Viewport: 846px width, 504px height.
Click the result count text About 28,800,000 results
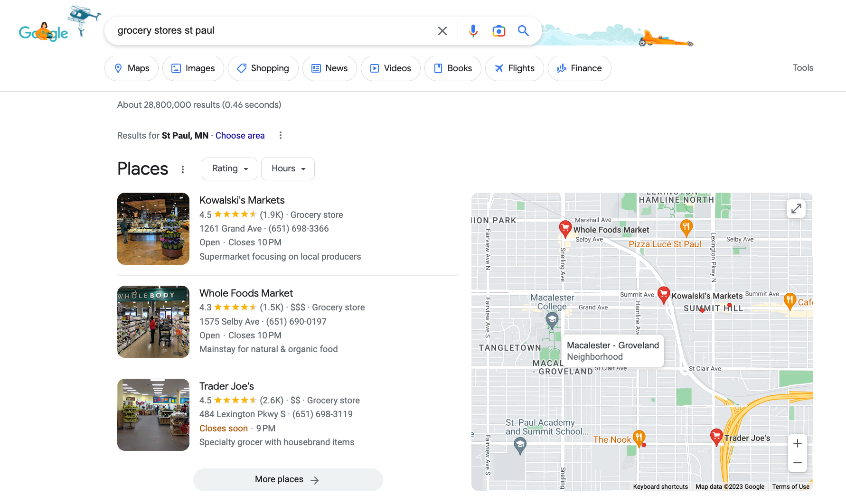(199, 105)
